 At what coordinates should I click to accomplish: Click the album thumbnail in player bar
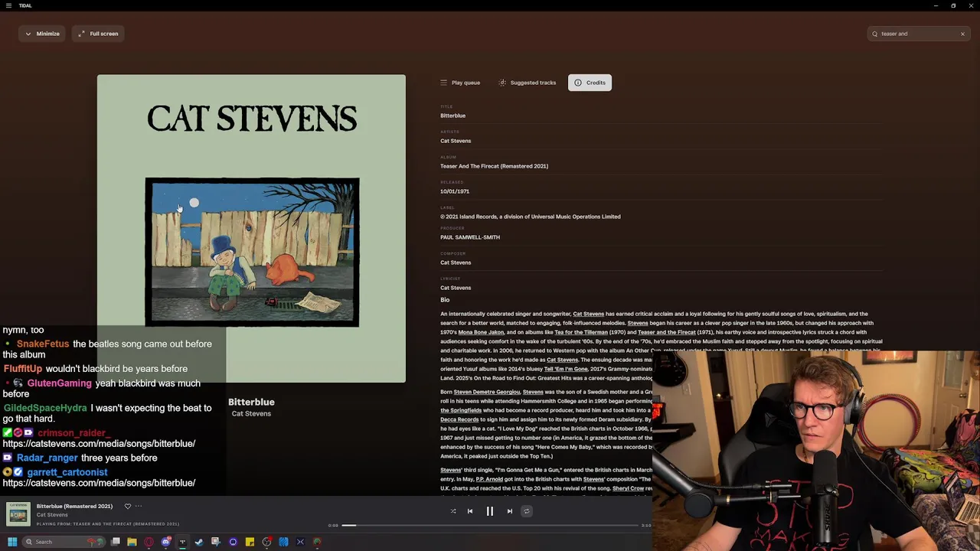18,514
